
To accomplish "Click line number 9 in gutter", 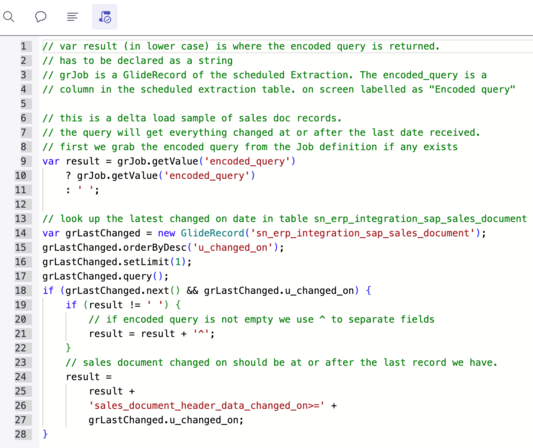I will pos(23,161).
